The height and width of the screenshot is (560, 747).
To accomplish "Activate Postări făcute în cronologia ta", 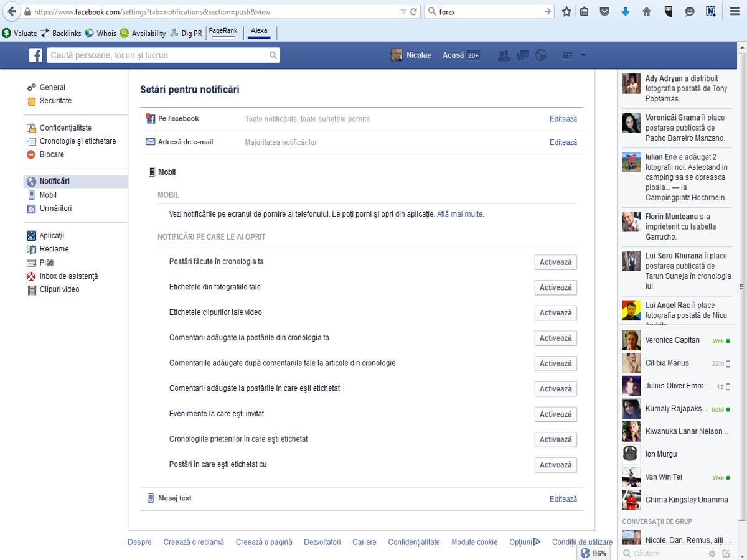I will (556, 262).
